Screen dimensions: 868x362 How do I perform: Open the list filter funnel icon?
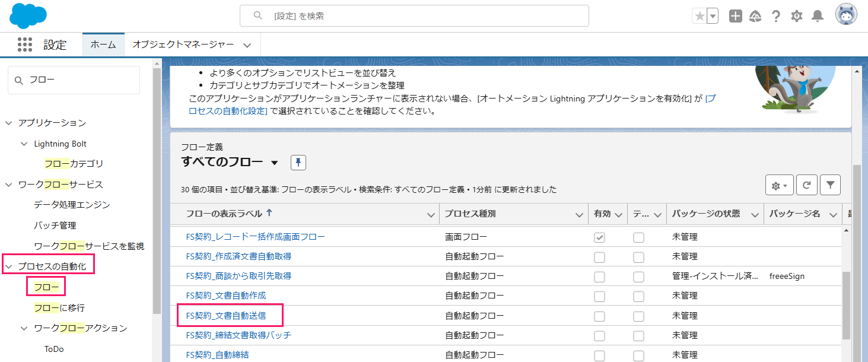pyautogui.click(x=830, y=185)
